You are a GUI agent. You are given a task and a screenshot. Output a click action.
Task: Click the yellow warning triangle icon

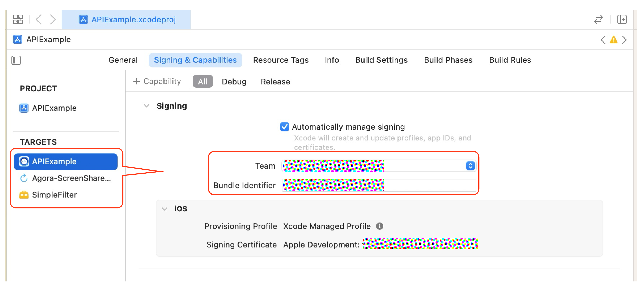[613, 40]
